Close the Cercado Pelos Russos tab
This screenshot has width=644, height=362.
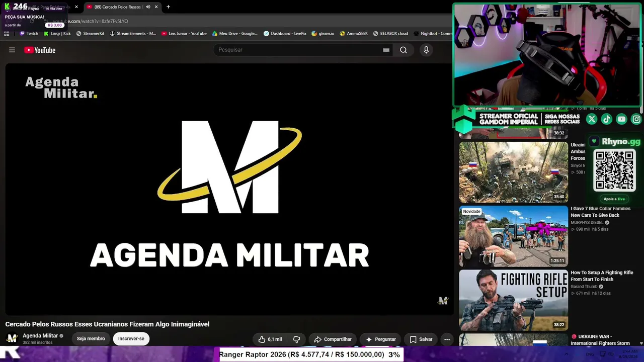(156, 7)
